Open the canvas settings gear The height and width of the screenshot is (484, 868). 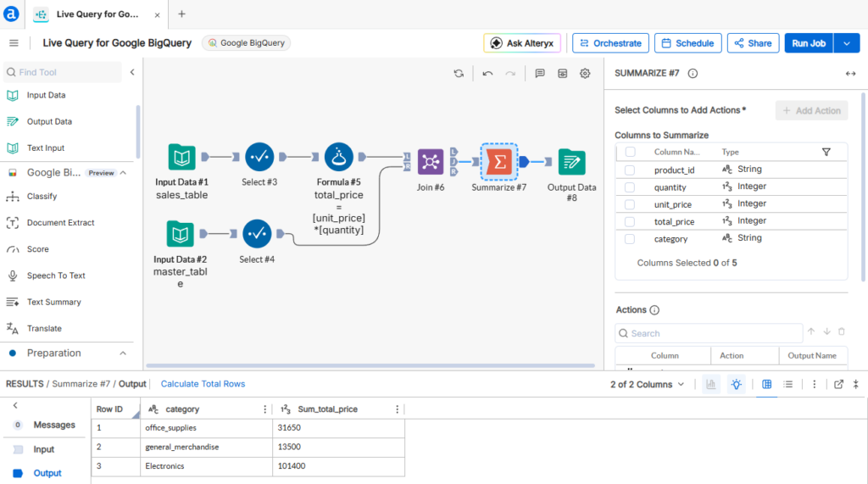[x=585, y=73]
